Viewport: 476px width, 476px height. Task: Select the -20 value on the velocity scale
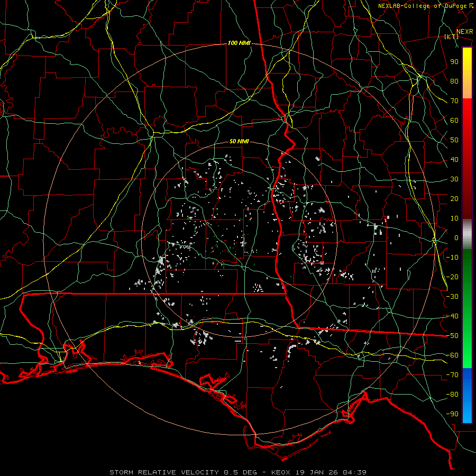(452, 277)
